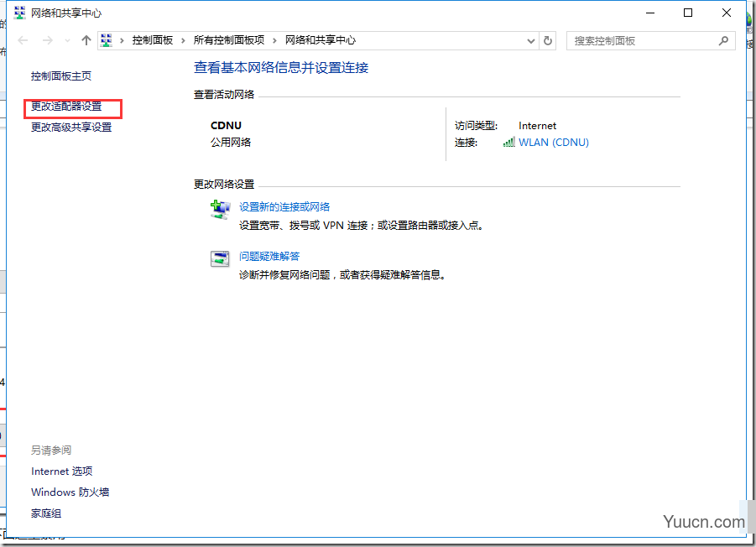Open 家庭组 link
The image size is (756, 547).
coord(46,513)
